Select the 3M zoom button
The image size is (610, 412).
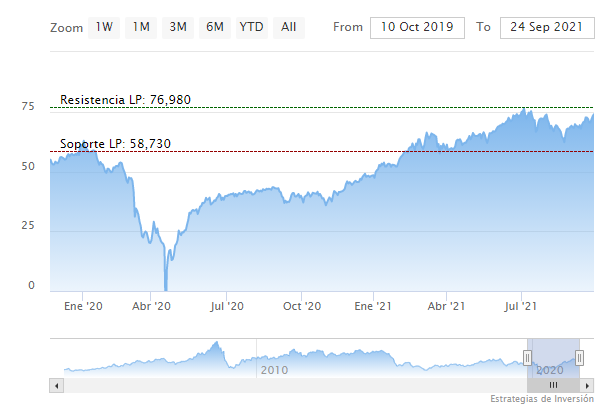(x=178, y=27)
